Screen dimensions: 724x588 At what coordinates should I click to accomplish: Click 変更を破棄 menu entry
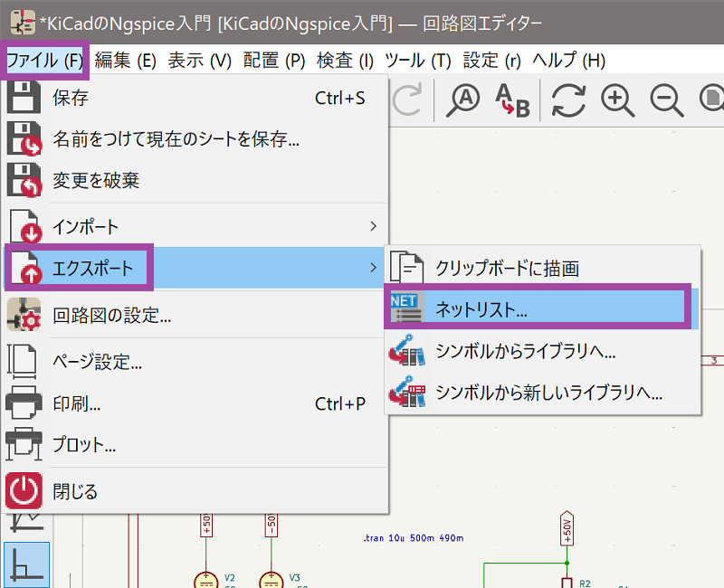[195, 180]
